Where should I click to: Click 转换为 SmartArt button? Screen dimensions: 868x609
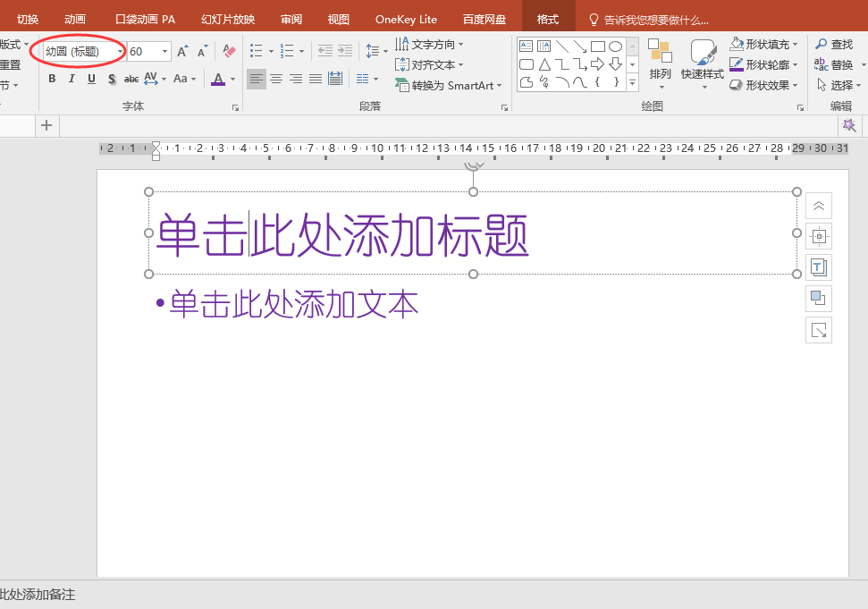(449, 85)
